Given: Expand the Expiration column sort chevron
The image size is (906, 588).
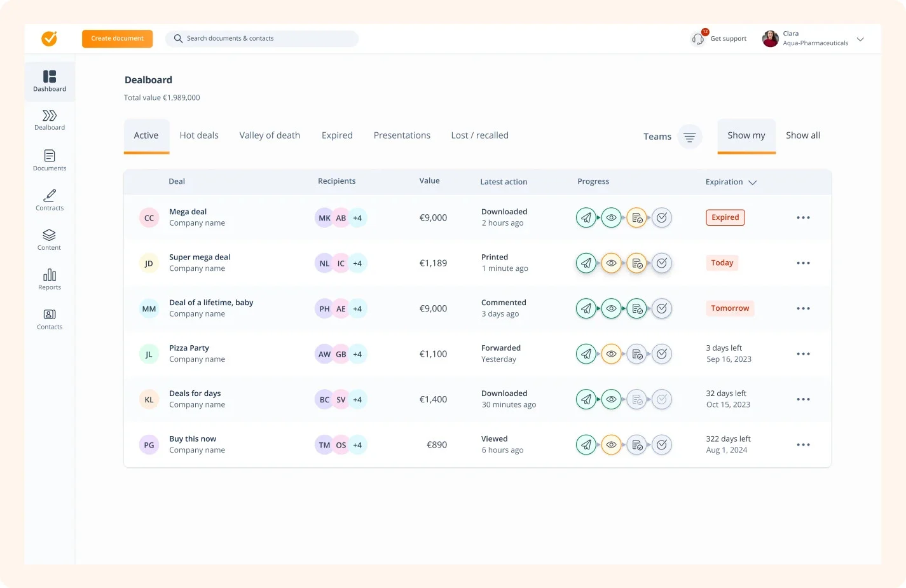Looking at the screenshot, I should point(752,182).
